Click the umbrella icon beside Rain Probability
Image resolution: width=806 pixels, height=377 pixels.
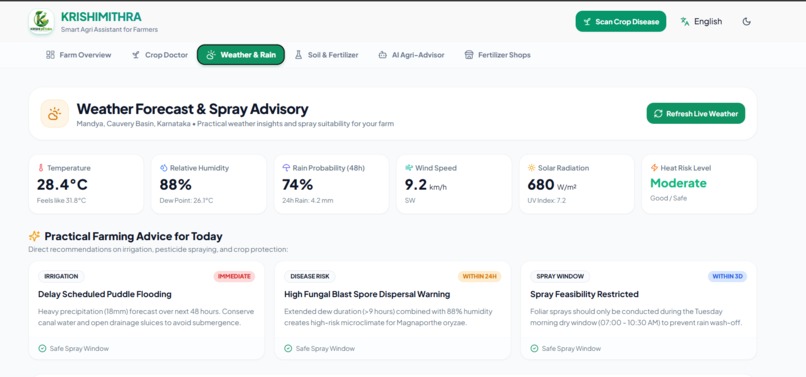[286, 168]
